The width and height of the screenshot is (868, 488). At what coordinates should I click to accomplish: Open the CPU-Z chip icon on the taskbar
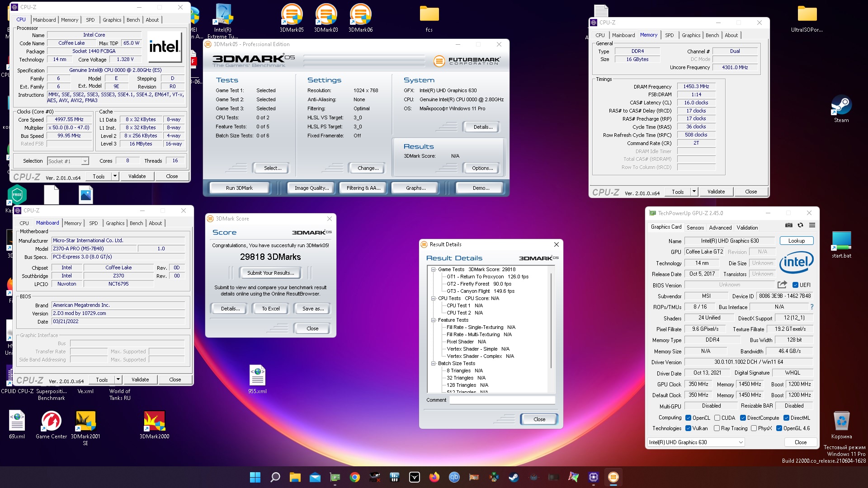point(594,477)
